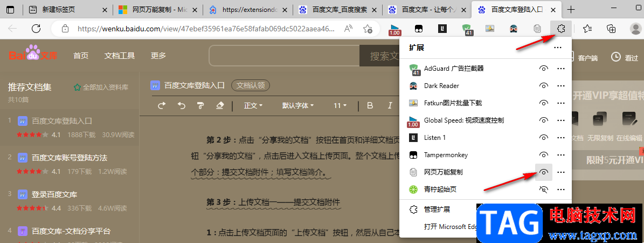The image size is (644, 243).
Task: Expand the font size 11 dropdown
Action: pos(340,105)
